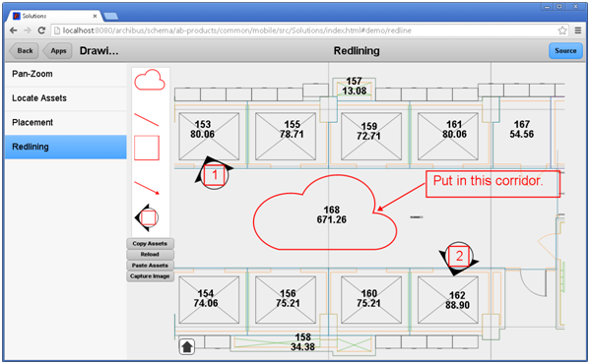This screenshot has height=364, width=590.
Task: Pick the position marker tool in palette
Action: (x=147, y=217)
